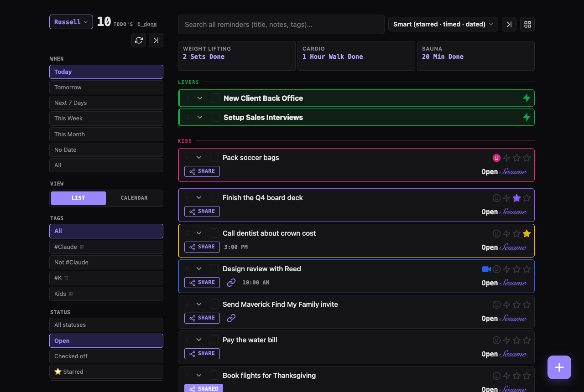Click the gold star on Call dentist about crown cost
This screenshot has height=392, width=584.
(x=527, y=233)
